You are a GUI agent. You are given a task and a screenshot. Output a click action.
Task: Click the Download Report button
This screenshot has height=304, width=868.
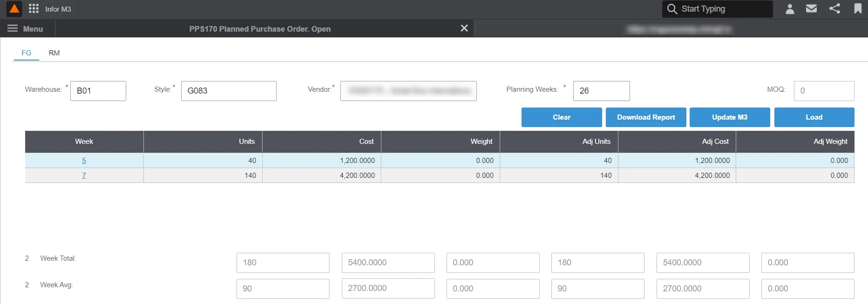(x=645, y=117)
